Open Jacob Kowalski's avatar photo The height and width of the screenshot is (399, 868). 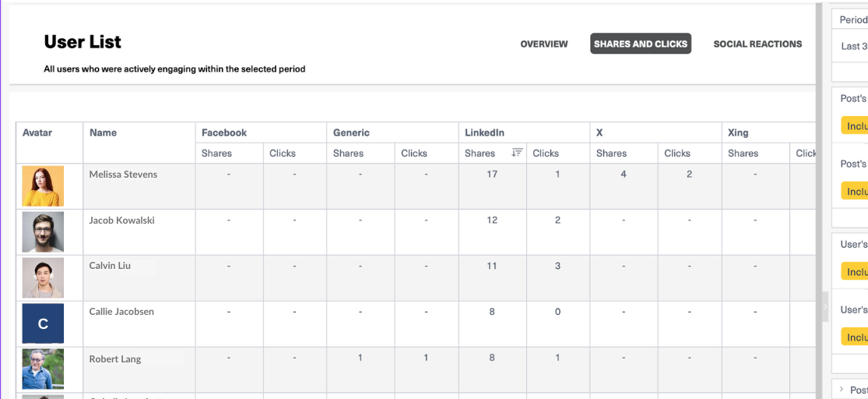[43, 231]
